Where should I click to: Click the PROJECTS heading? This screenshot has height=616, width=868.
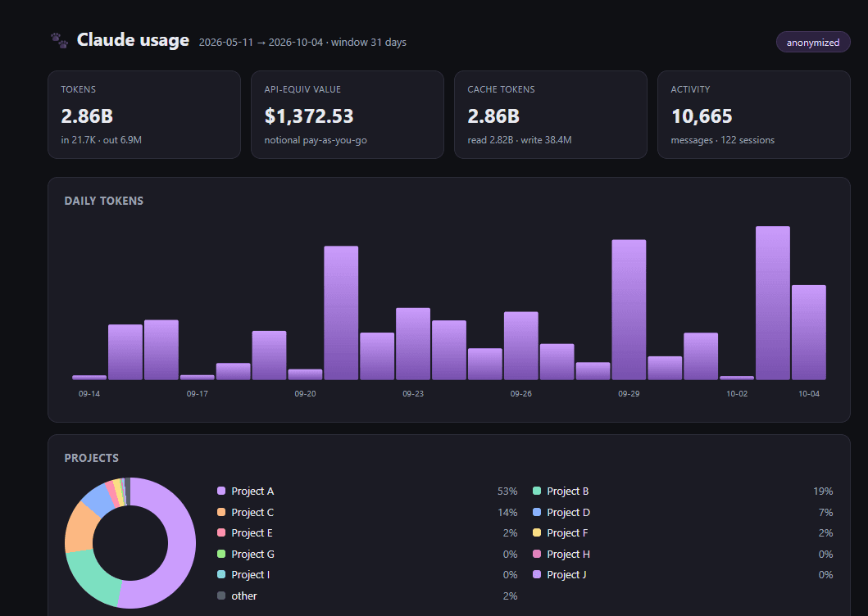click(91, 458)
